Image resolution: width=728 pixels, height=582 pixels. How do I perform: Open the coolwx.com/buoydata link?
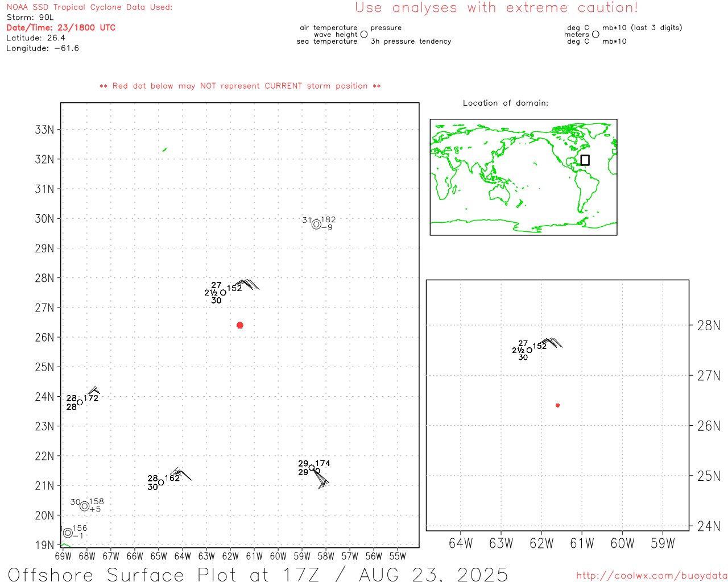tap(652, 575)
